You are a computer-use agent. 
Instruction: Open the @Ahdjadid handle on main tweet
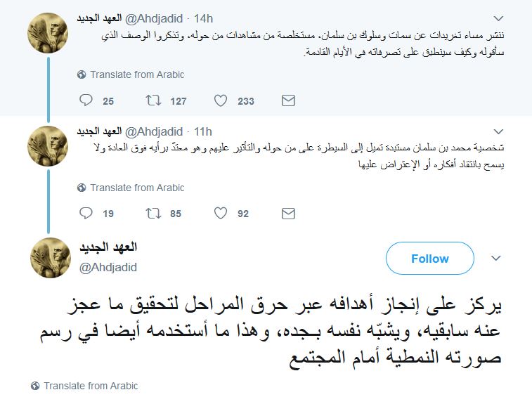tap(108, 267)
